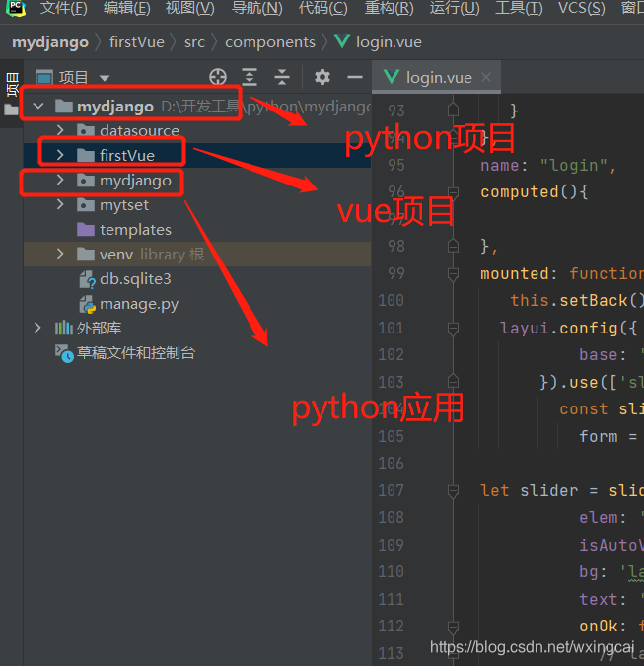Image resolution: width=644 pixels, height=666 pixels.
Task: Click line number 106 in the gutter
Action: (391, 464)
